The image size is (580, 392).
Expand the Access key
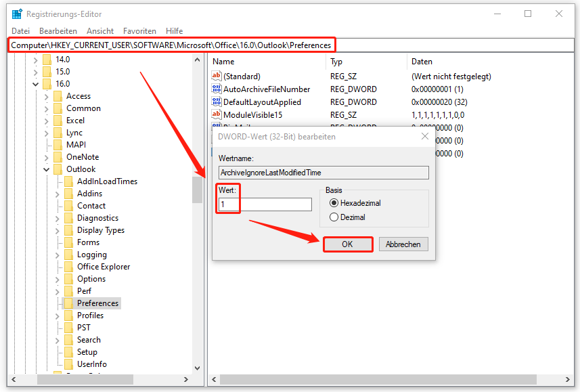(46, 96)
